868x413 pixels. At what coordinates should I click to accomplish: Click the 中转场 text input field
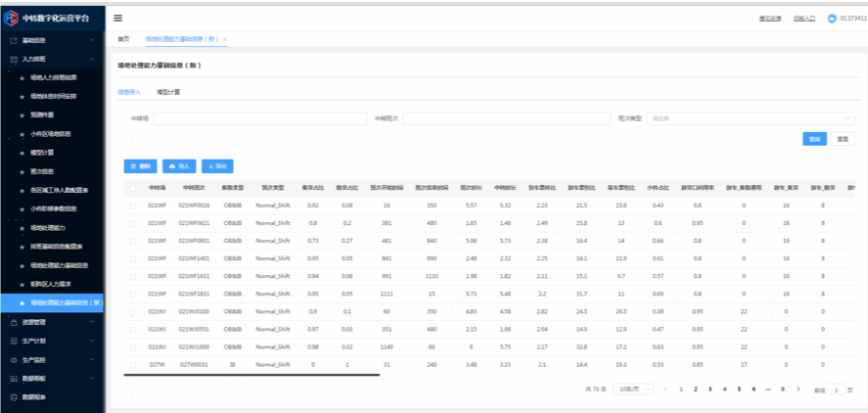click(259, 118)
